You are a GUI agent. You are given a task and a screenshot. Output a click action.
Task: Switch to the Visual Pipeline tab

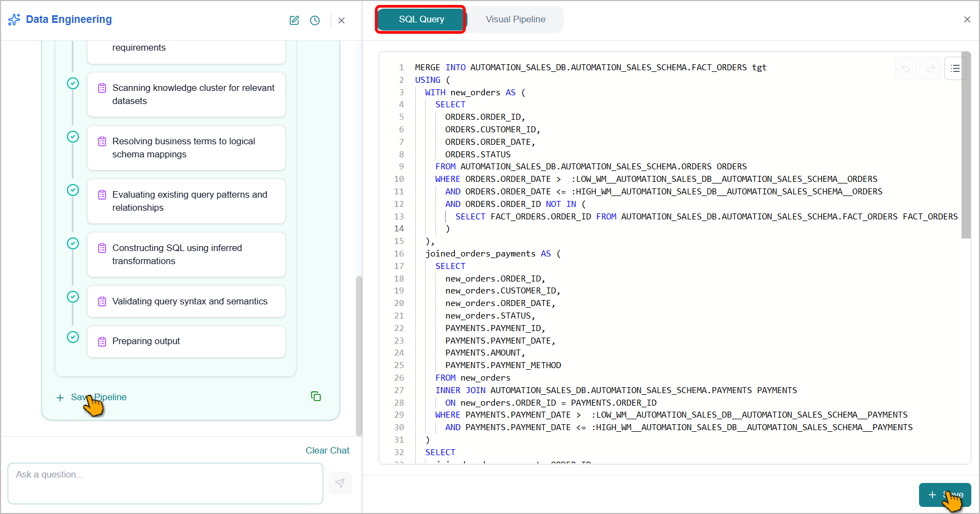pos(515,19)
